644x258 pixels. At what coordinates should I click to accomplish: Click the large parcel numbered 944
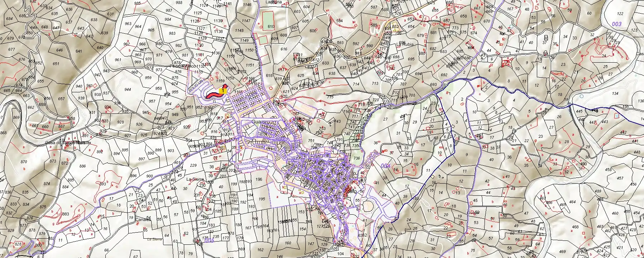click(127, 89)
